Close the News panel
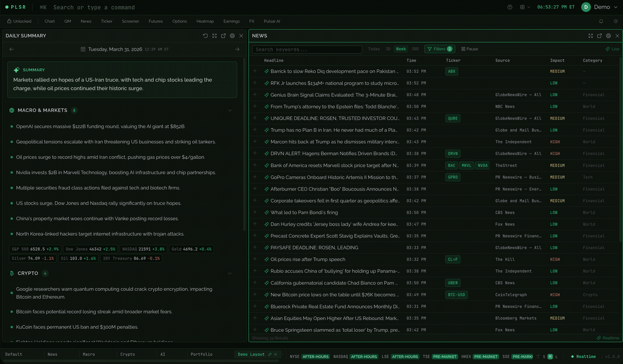Image resolution: width=623 pixels, height=364 pixels. [617, 36]
